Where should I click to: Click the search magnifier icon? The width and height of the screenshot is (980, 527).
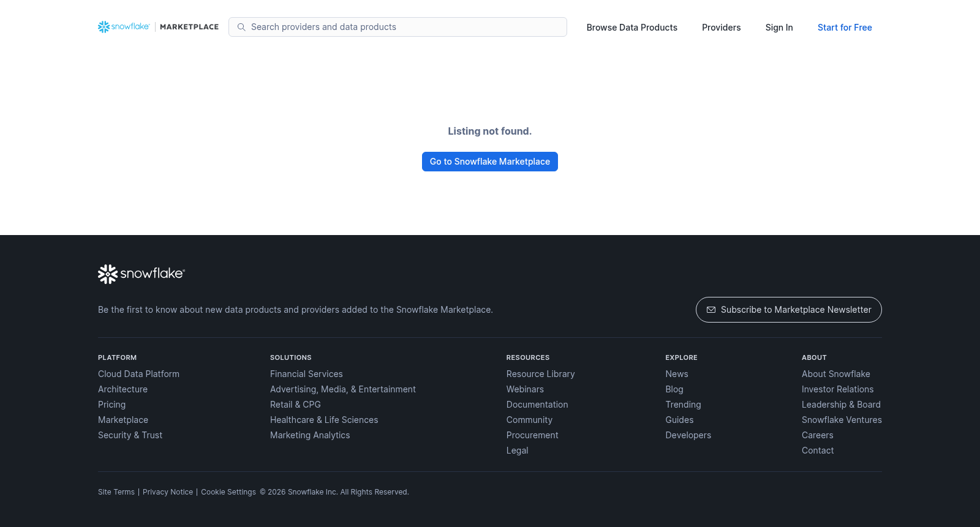[x=241, y=27]
